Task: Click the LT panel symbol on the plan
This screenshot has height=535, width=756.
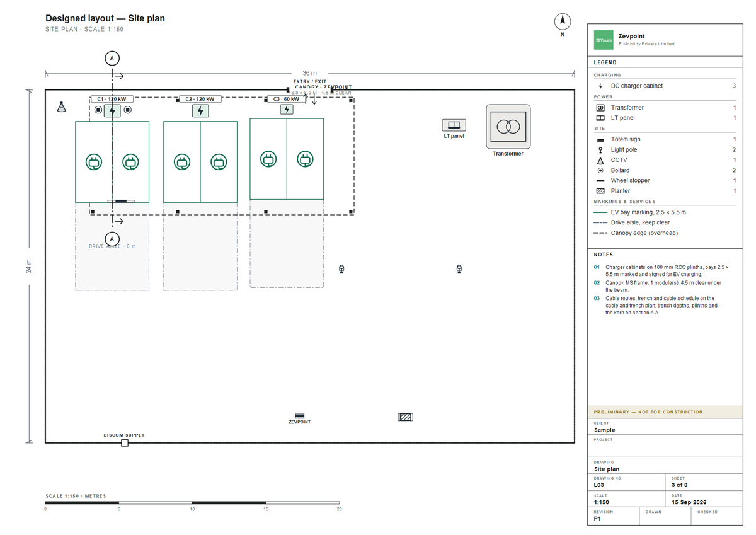Action: (x=454, y=125)
